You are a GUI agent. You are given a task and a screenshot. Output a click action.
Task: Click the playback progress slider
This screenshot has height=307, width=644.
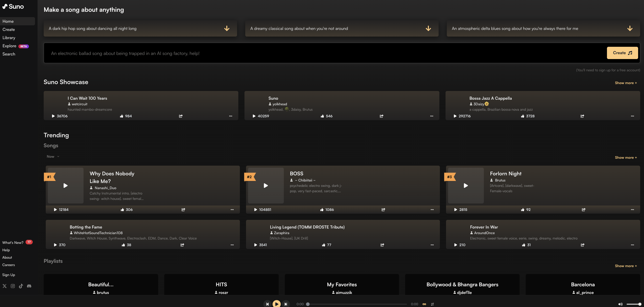tap(357, 304)
